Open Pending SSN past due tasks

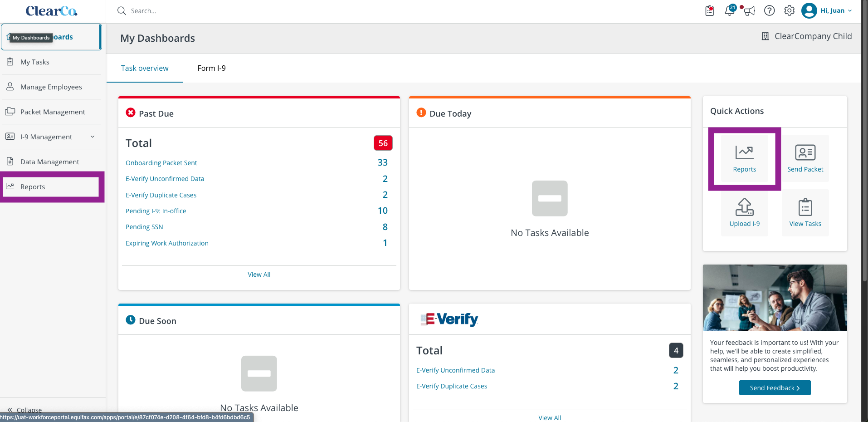tap(144, 227)
